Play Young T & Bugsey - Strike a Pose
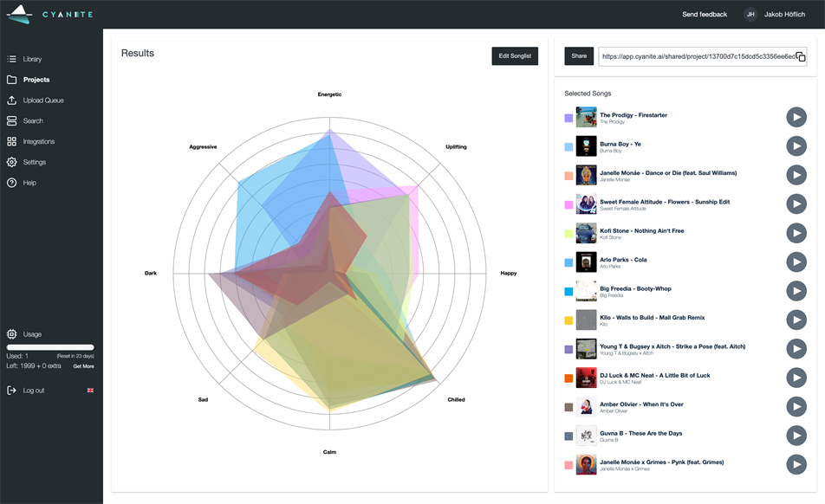 796,348
